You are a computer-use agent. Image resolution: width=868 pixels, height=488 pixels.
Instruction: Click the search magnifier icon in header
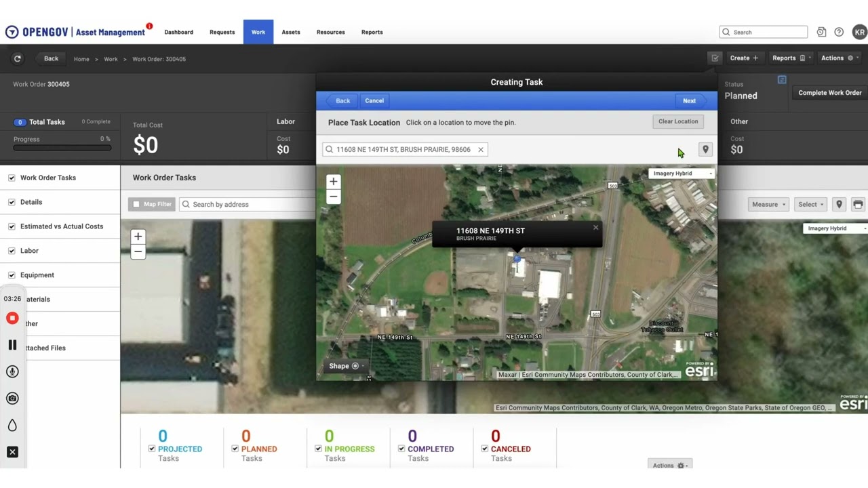[726, 32]
